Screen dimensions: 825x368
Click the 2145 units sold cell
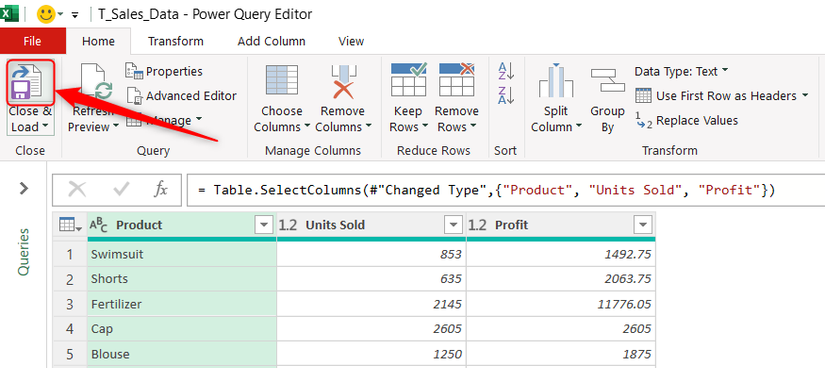371,304
